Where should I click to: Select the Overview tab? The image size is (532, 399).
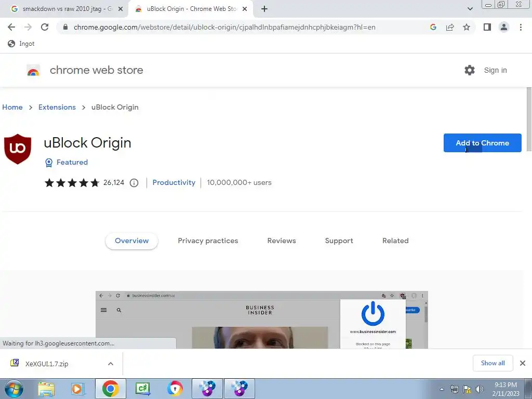click(x=131, y=241)
